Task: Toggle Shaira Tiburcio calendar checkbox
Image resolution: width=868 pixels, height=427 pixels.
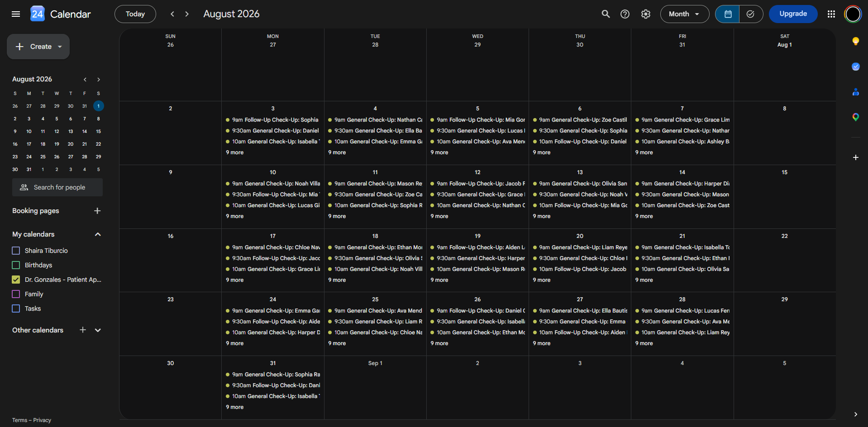Action: point(16,251)
